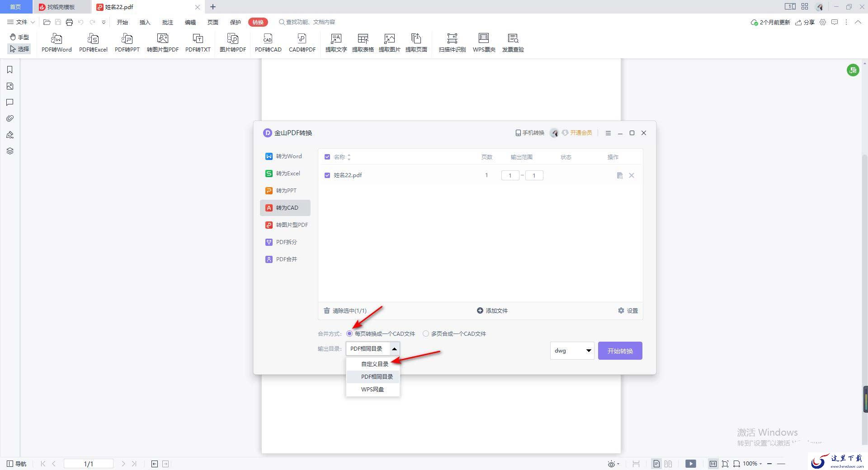Click the 手机转换 link

click(530, 133)
